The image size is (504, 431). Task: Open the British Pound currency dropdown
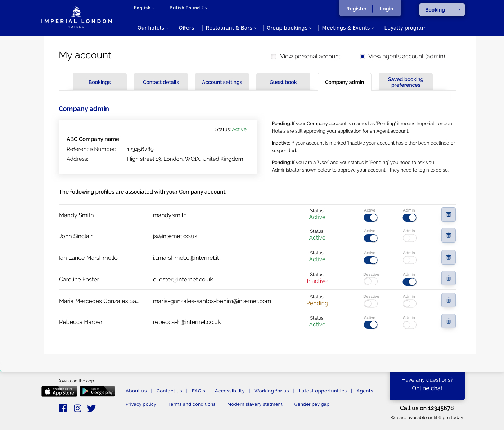point(188,8)
